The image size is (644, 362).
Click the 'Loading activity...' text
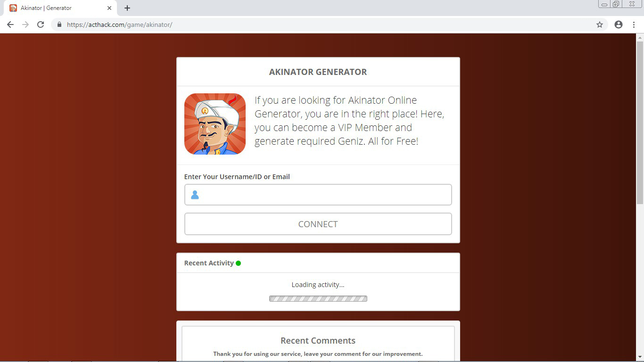[318, 285]
